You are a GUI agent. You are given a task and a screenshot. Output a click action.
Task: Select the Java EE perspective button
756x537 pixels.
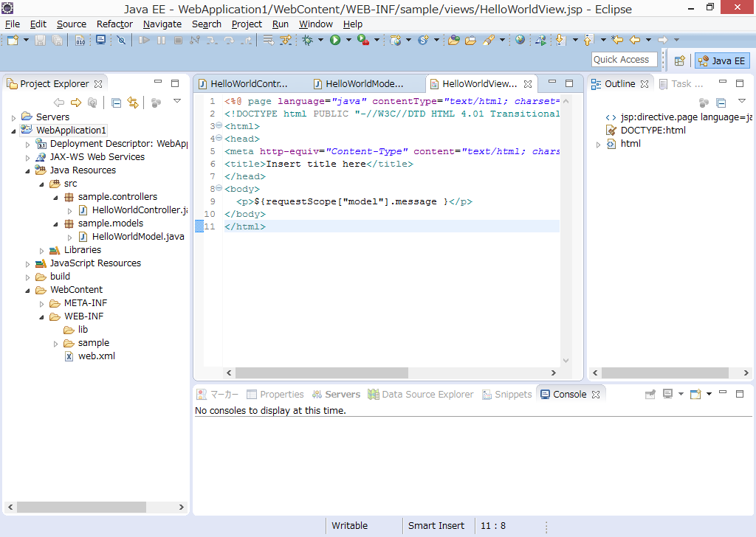click(722, 60)
